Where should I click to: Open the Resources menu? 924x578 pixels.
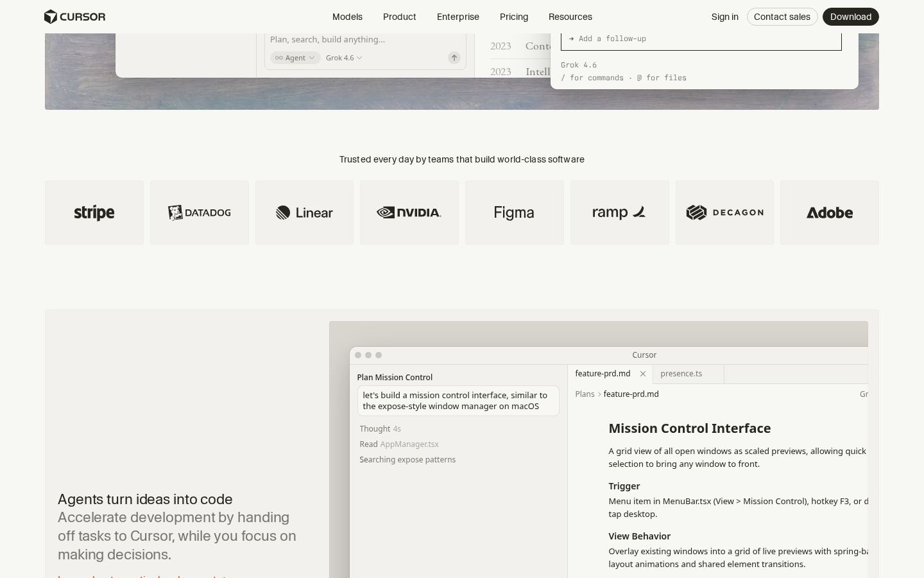[570, 17]
